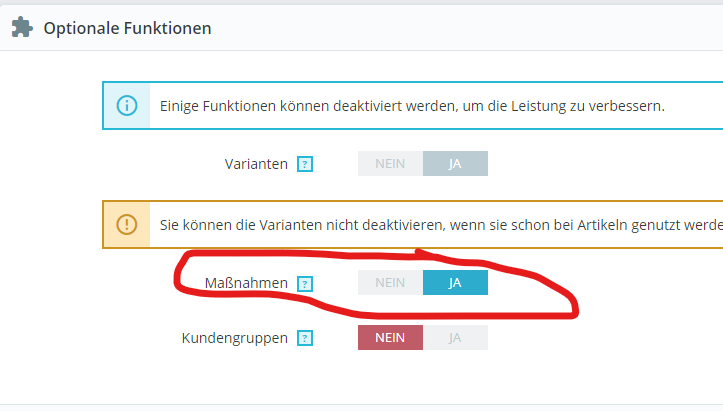Disable Maßnahmen by choosing NEIN
Viewport: 723px width, 411px height.
(x=390, y=283)
